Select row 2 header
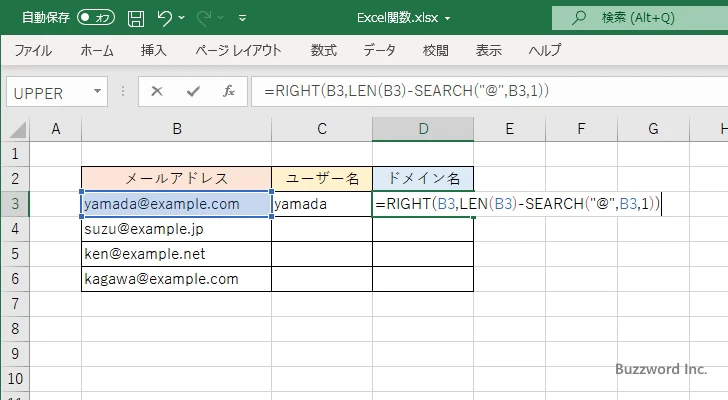The width and height of the screenshot is (728, 400). click(x=15, y=179)
